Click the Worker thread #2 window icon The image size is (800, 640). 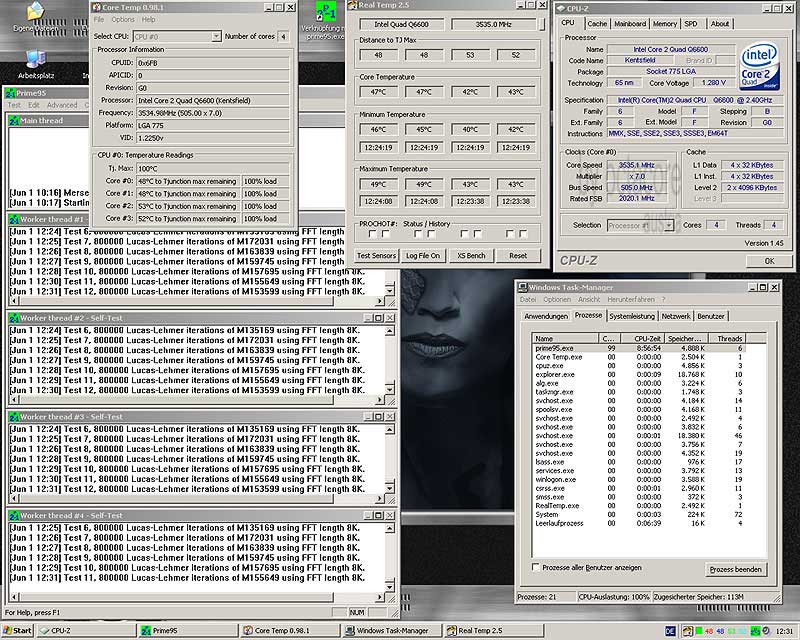pos(14,318)
